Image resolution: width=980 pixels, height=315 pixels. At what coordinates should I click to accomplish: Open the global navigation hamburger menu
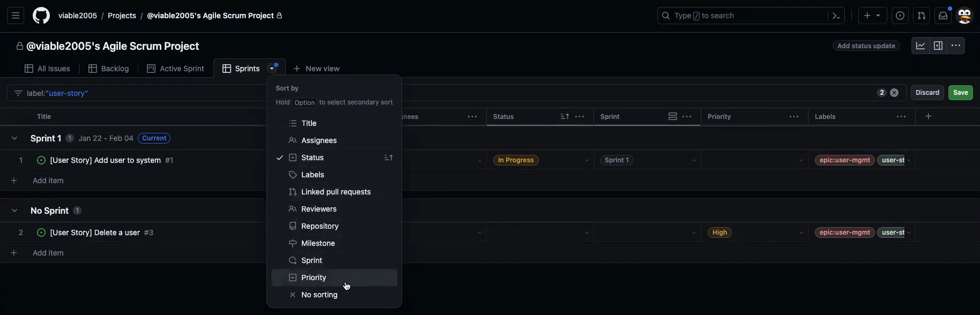tap(16, 16)
